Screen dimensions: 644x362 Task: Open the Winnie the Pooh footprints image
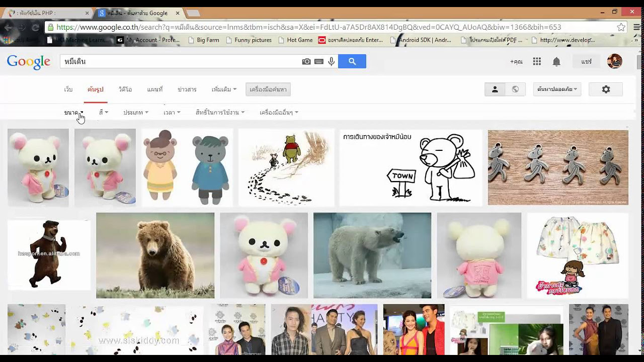coord(286,168)
